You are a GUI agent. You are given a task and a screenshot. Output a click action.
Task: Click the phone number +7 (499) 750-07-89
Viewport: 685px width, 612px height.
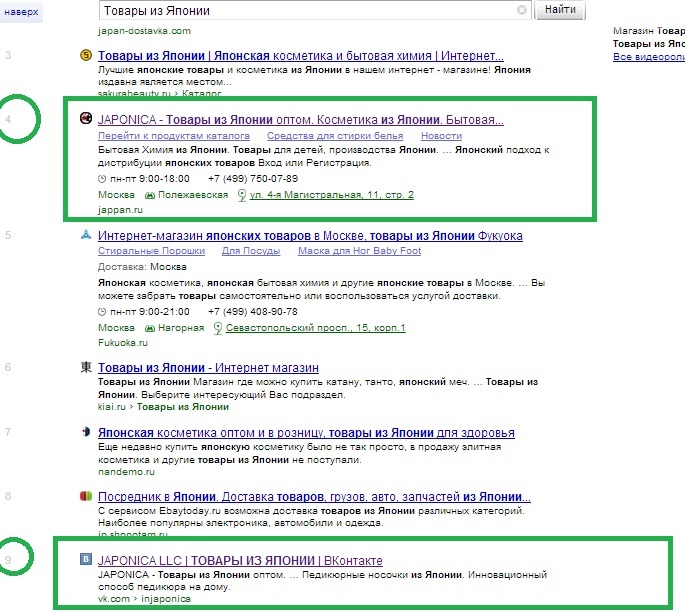click(x=253, y=179)
